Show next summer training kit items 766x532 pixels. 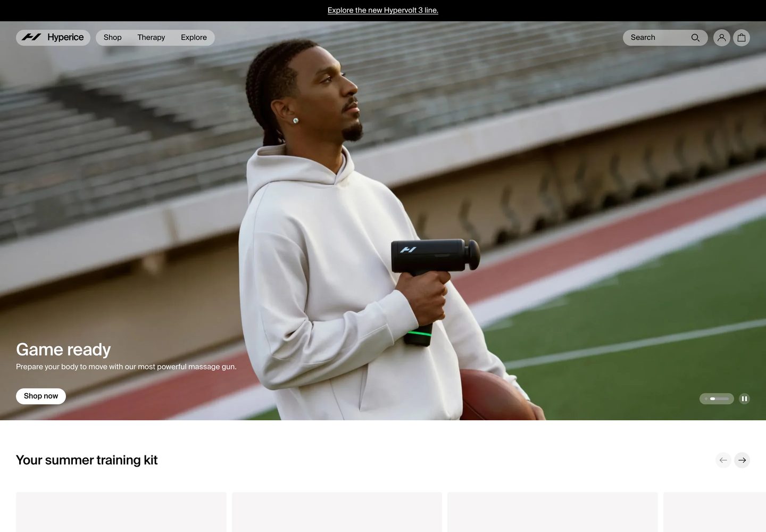click(742, 460)
